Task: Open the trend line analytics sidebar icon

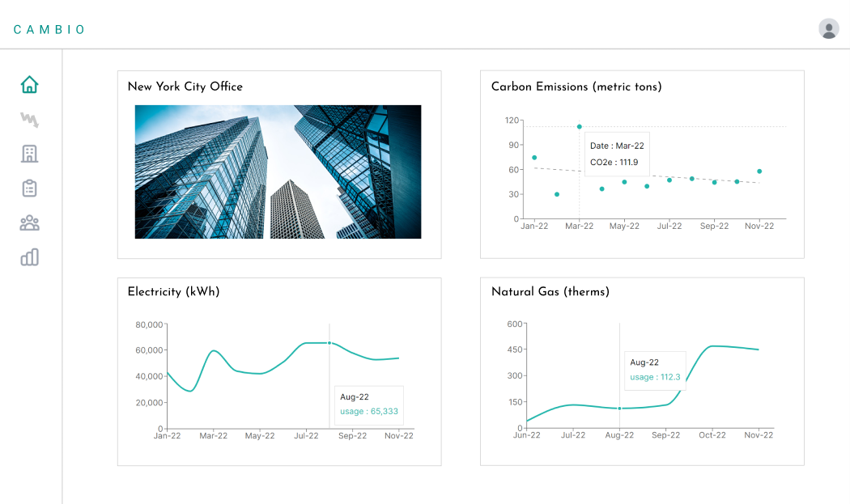Action: click(29, 119)
